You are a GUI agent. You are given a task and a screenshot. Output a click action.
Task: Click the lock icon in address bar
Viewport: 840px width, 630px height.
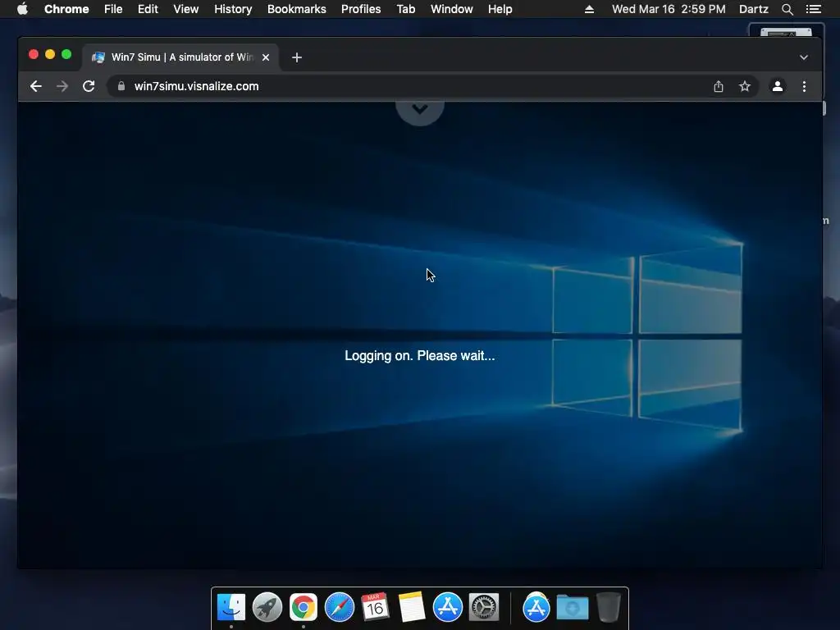click(121, 85)
